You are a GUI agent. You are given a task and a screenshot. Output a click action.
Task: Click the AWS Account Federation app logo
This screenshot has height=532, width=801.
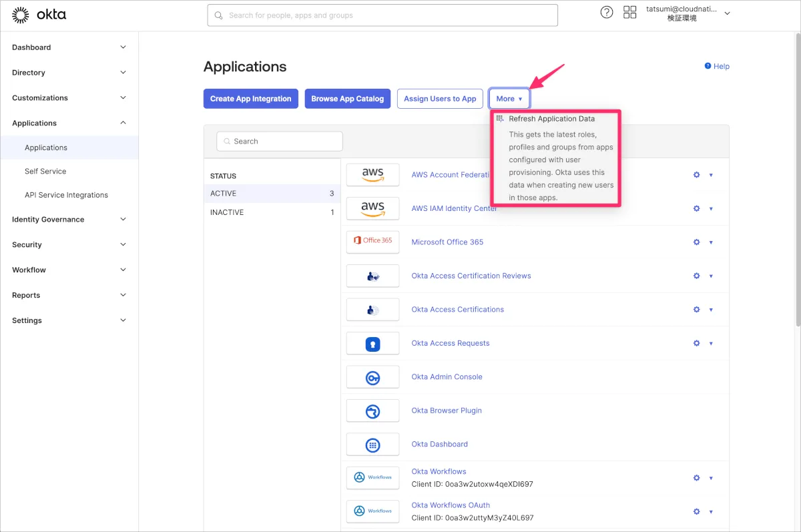pyautogui.click(x=372, y=175)
